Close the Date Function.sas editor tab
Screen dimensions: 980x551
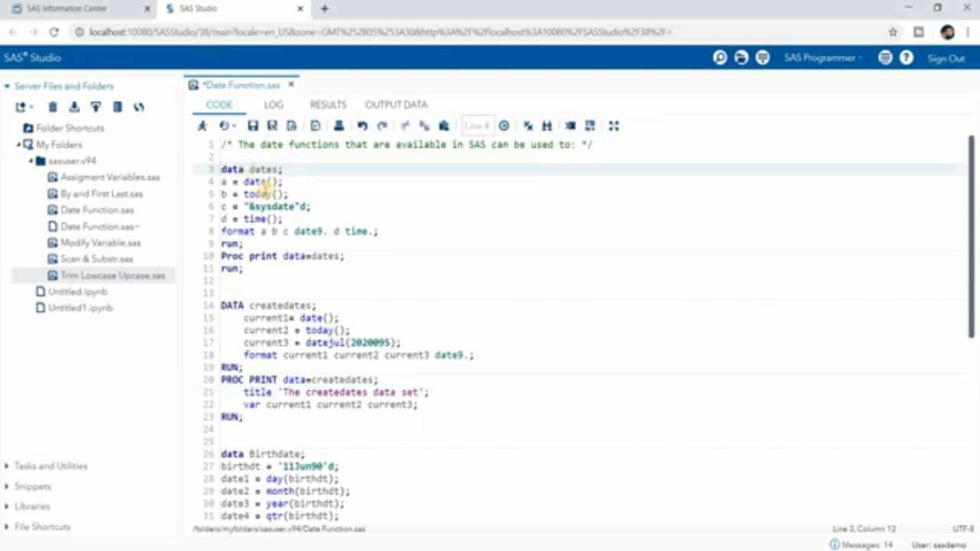click(291, 85)
